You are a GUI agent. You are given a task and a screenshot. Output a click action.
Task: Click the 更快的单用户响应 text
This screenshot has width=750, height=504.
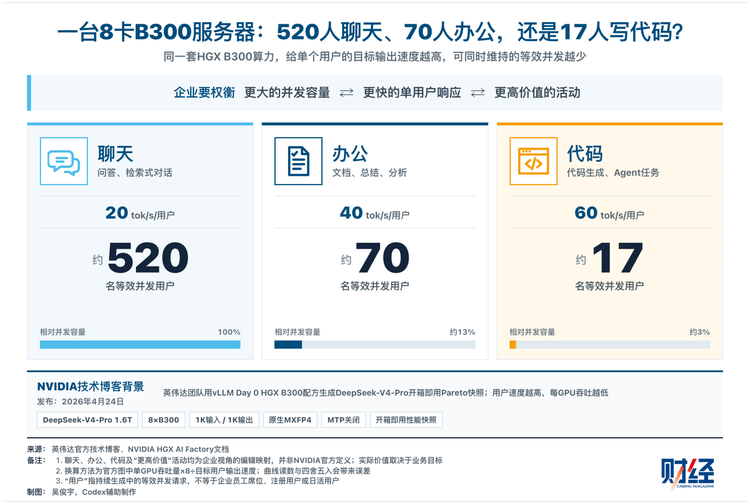pyautogui.click(x=412, y=92)
